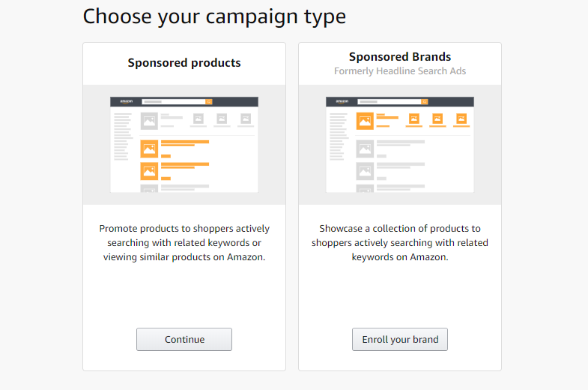Click the last small orange product icon in Sponsored Brands preview
This screenshot has height=390, width=588.
461,119
